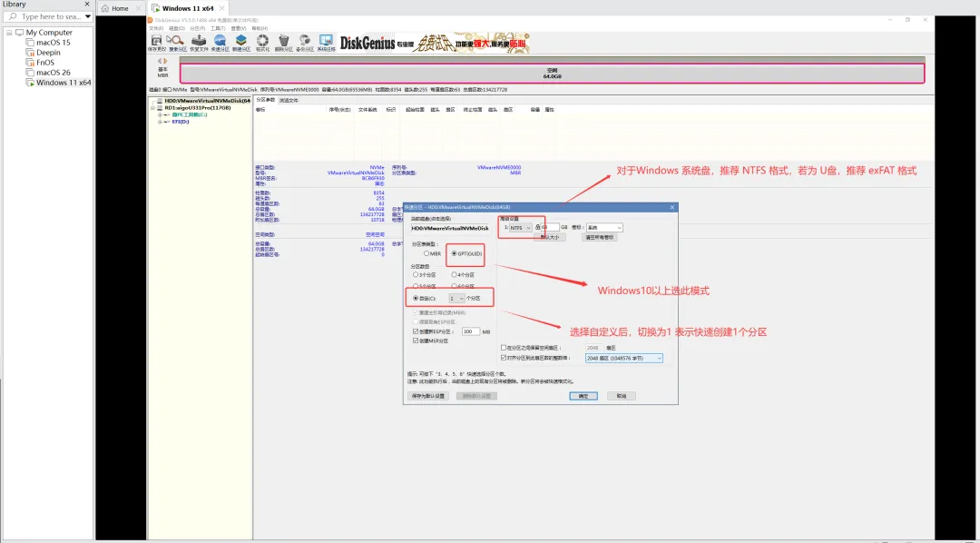Go to next disk with right arrow
The image size is (980, 543).
pos(166,61)
